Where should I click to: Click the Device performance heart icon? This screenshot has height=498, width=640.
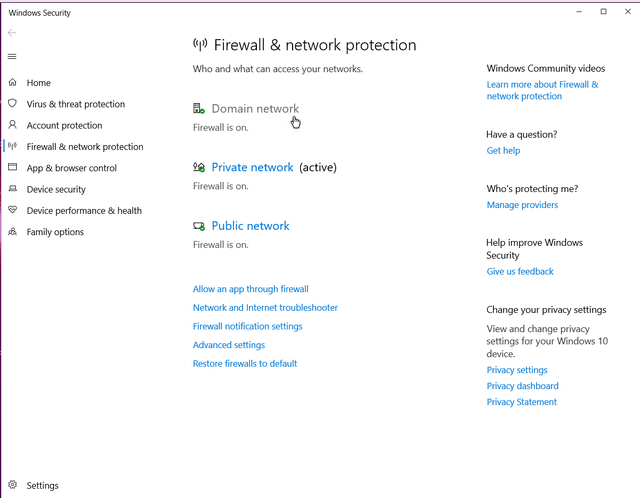(x=13, y=210)
